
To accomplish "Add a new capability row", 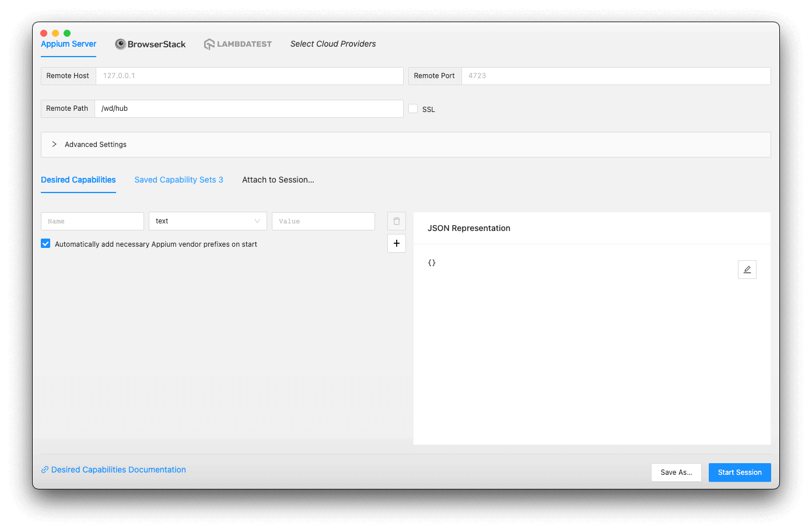I will pos(396,243).
